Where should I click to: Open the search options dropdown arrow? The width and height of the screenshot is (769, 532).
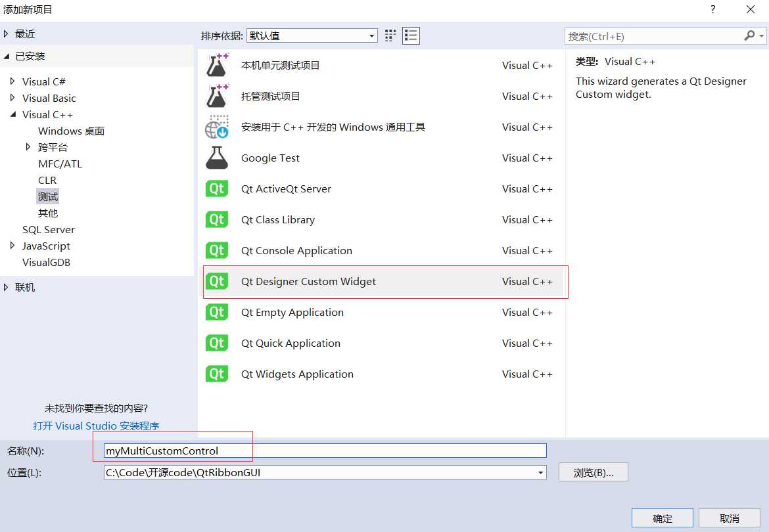[761, 35]
